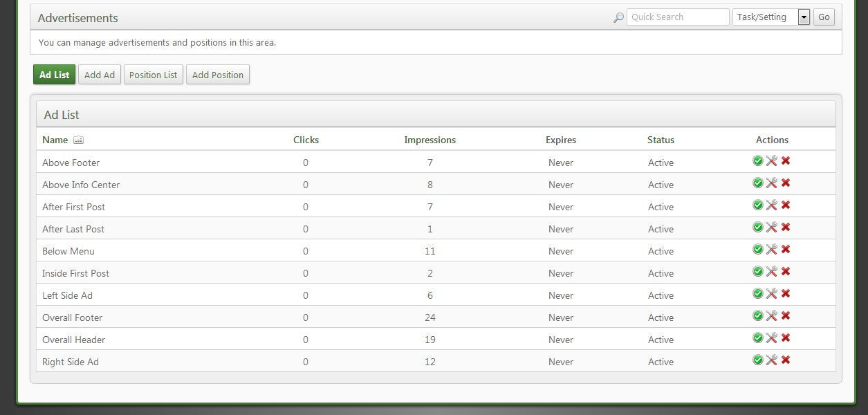
Task: Edit the Overall Header ad
Action: [x=771, y=338]
